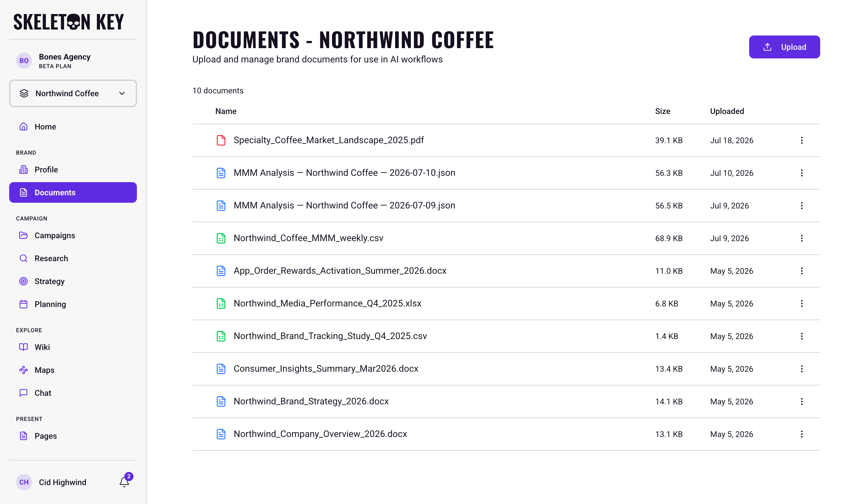Click the Upload button
Viewport: 866px width, 504px height.
[784, 47]
